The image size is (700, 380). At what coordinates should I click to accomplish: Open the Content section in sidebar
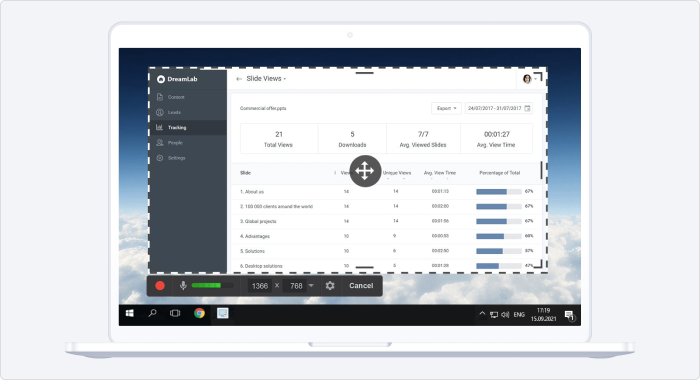coord(176,97)
